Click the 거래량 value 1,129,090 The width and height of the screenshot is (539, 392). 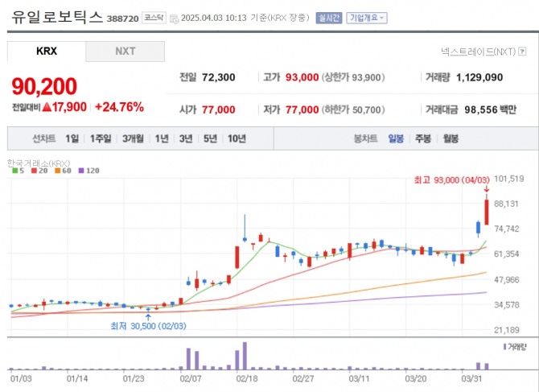[479, 77]
